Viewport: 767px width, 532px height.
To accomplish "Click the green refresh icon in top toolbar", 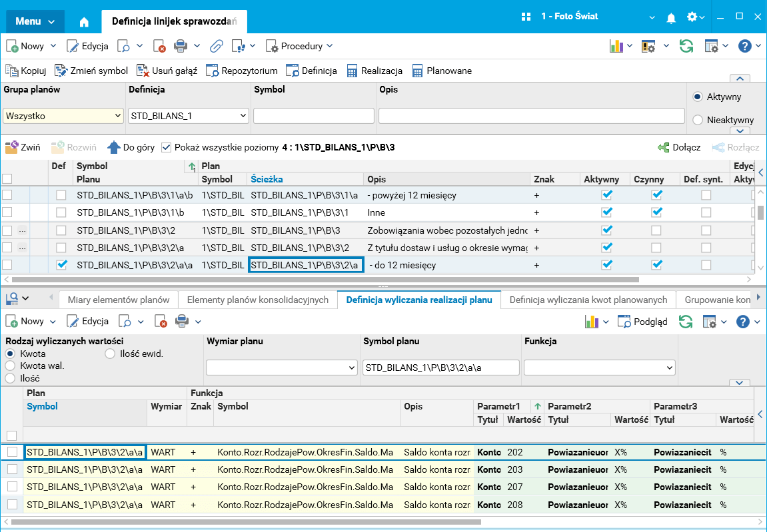I will 686,46.
